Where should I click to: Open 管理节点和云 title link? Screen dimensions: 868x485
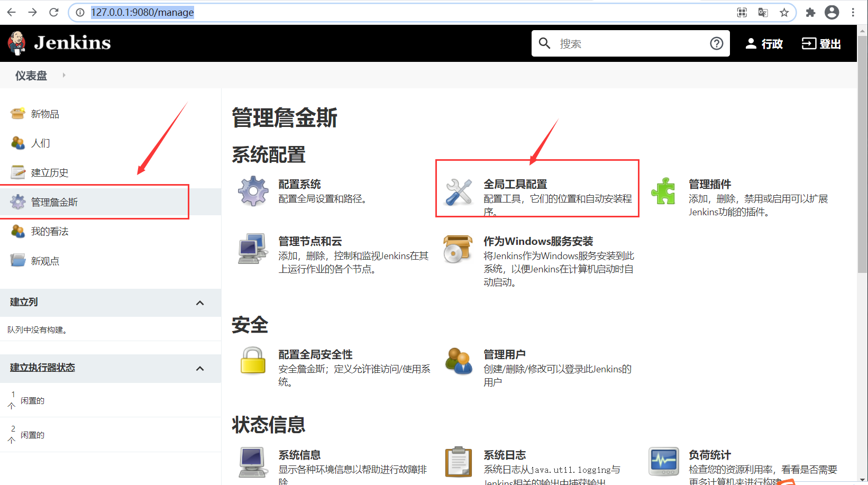(310, 241)
